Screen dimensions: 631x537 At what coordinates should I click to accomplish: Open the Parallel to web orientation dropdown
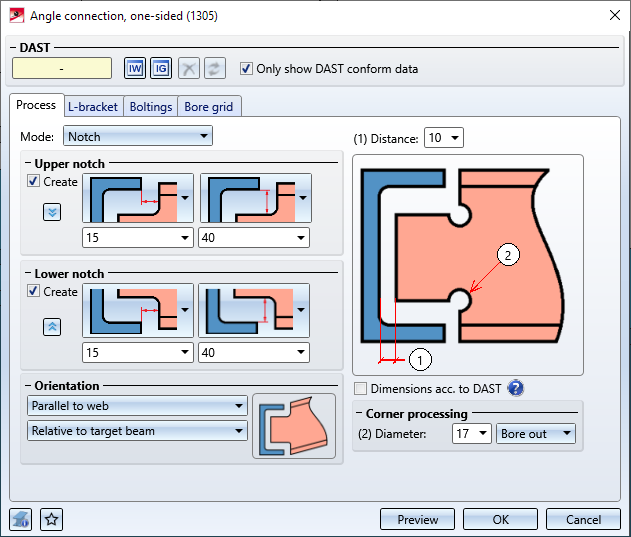tap(137, 406)
